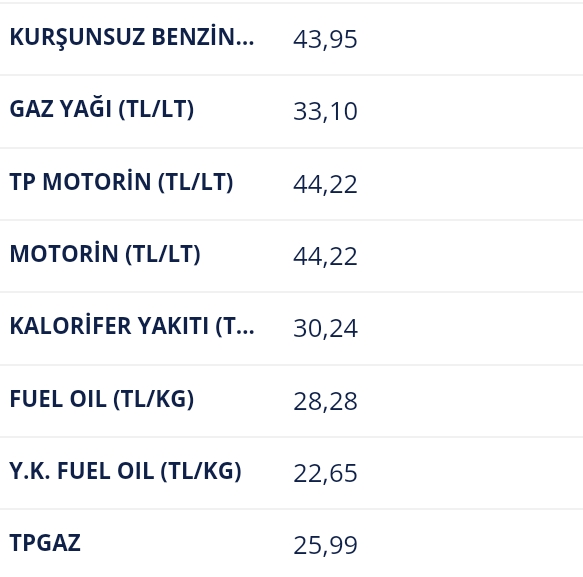Click the TPGAZ price 25,99
This screenshot has height=577, width=583.
325,545
